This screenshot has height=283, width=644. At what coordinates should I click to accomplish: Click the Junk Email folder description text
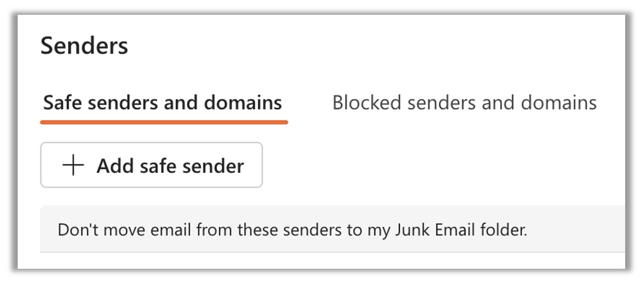click(292, 230)
